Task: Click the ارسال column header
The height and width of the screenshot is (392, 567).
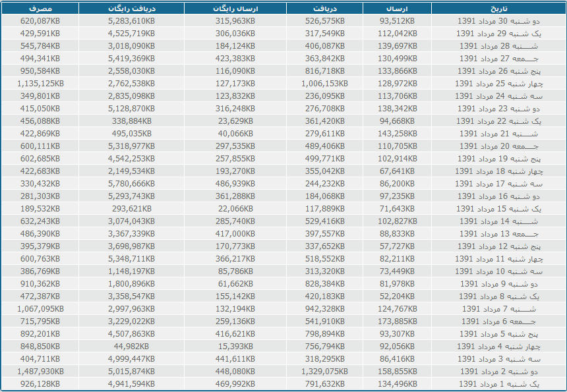Action: tap(397, 8)
